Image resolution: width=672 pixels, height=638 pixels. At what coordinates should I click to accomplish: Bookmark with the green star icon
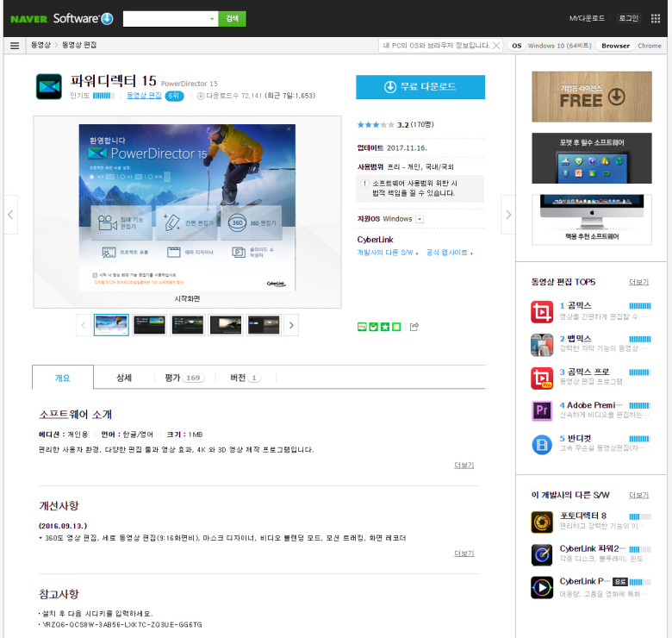pyautogui.click(x=385, y=327)
